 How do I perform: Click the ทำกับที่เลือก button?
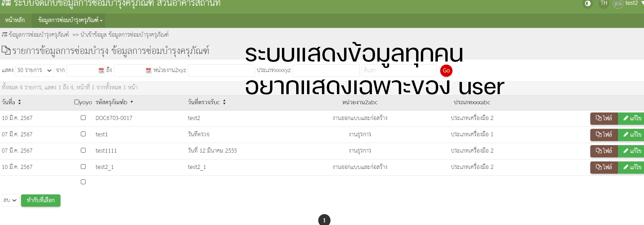(x=40, y=200)
